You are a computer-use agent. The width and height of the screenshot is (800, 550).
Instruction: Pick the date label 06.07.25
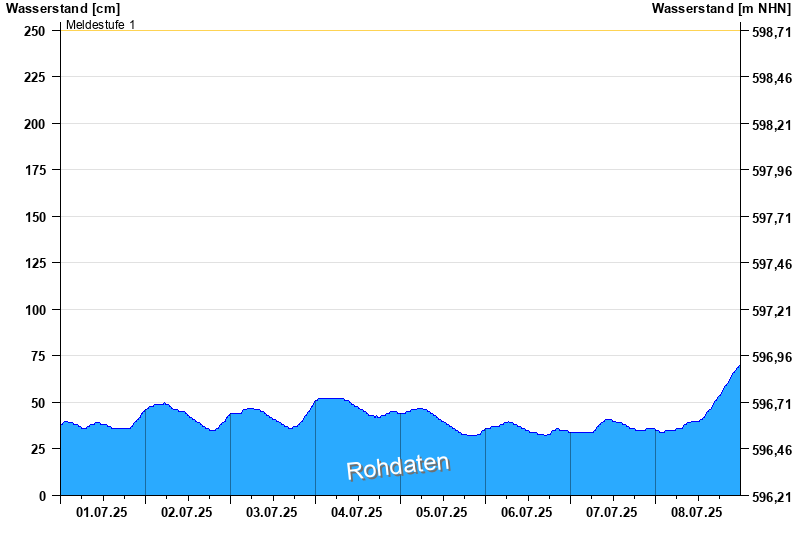point(527,512)
